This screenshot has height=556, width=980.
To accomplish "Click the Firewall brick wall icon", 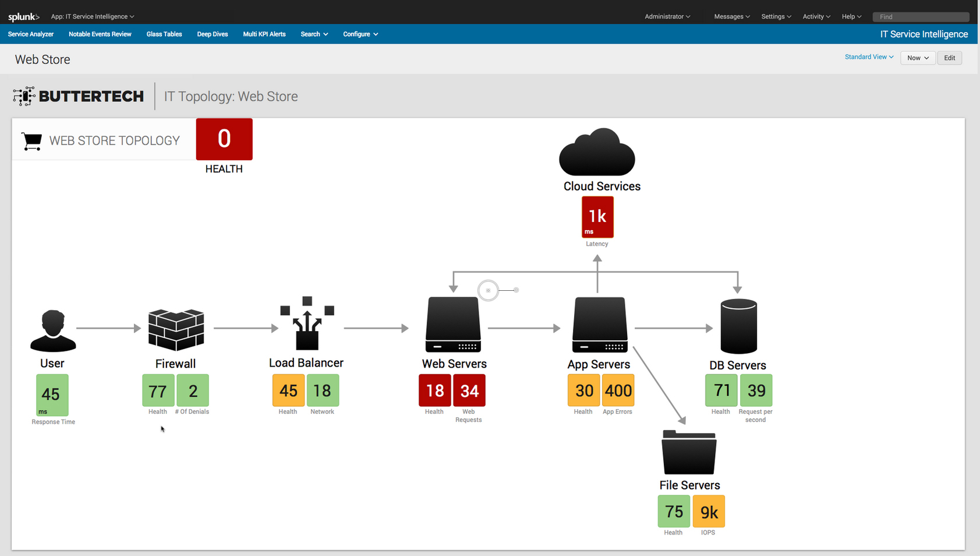I will click(x=175, y=330).
